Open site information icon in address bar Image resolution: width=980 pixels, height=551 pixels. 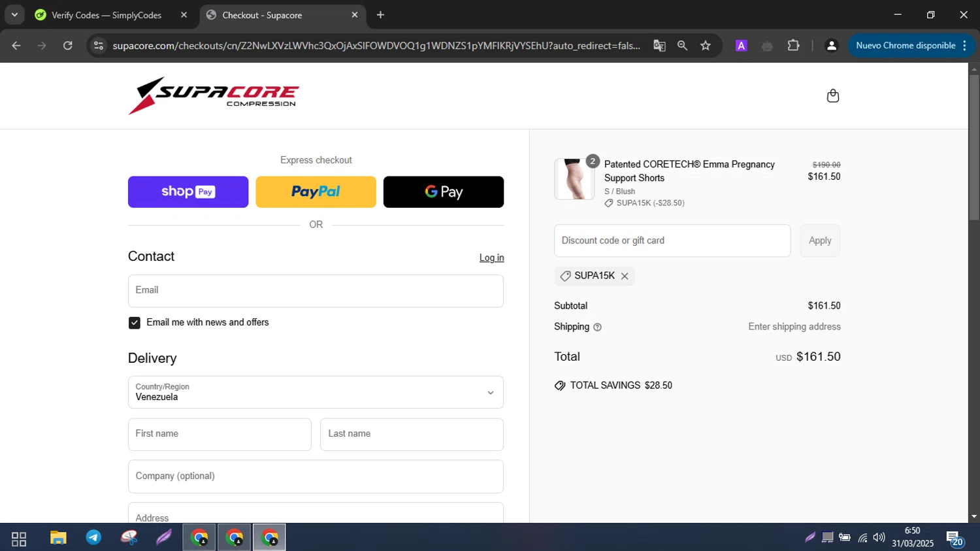coord(99,46)
